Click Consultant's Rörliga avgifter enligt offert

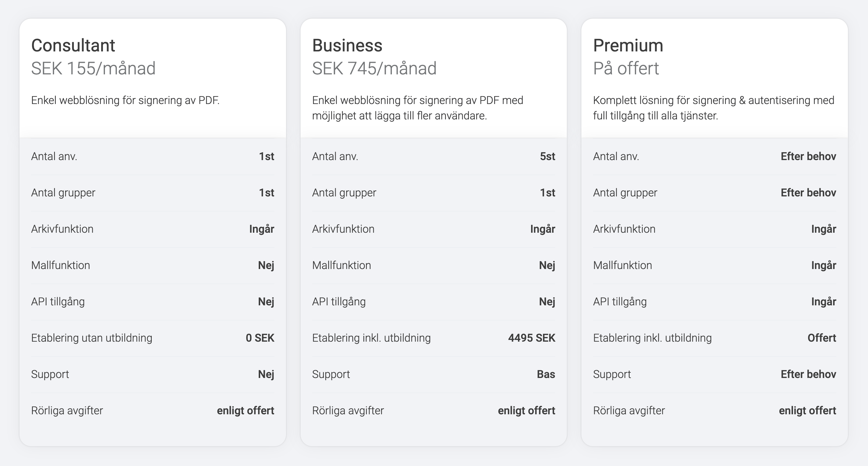coord(245,411)
